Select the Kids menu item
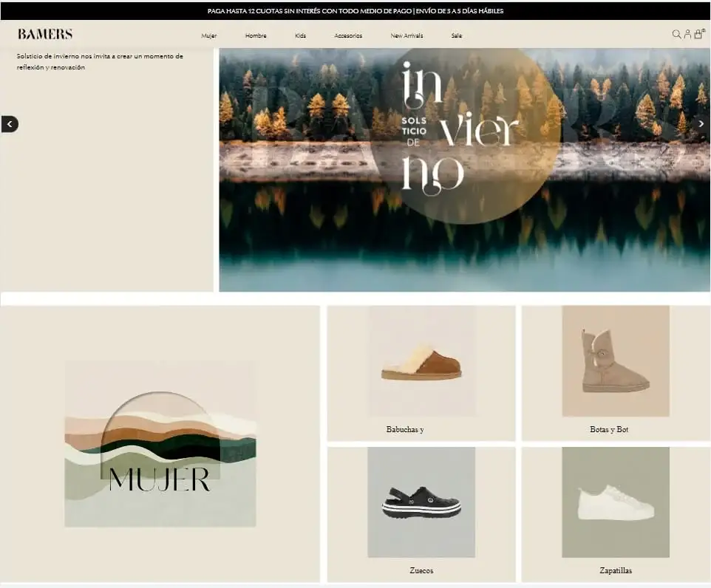This screenshot has width=711, height=588. 301,35
